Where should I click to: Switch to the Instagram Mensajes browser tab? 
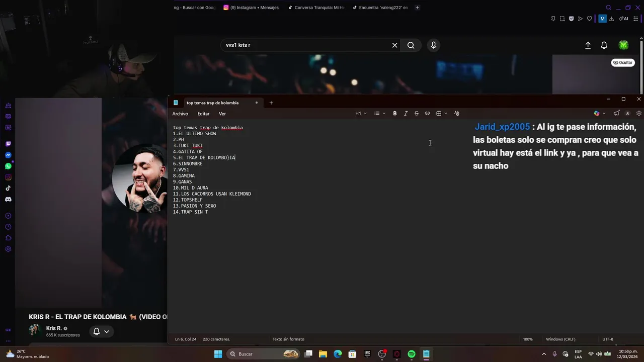point(251,8)
